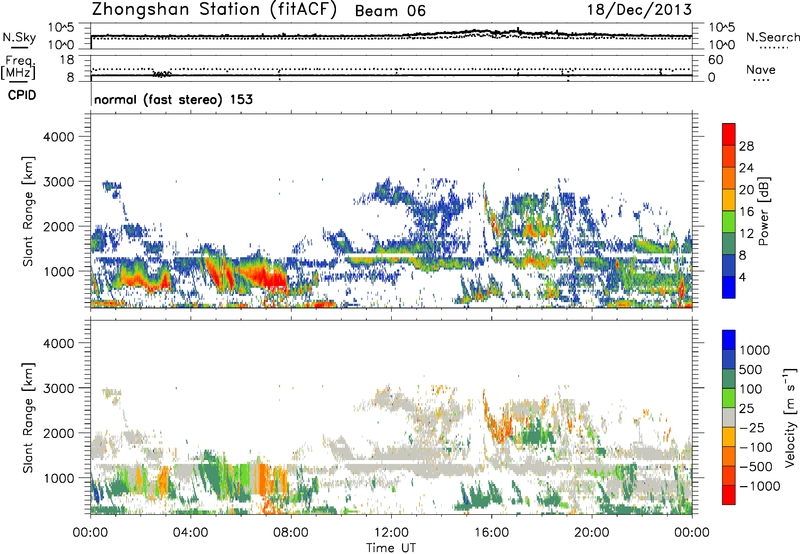Click the "08:00" time tick label
Viewport: 800px width, 554px height.
[291, 533]
